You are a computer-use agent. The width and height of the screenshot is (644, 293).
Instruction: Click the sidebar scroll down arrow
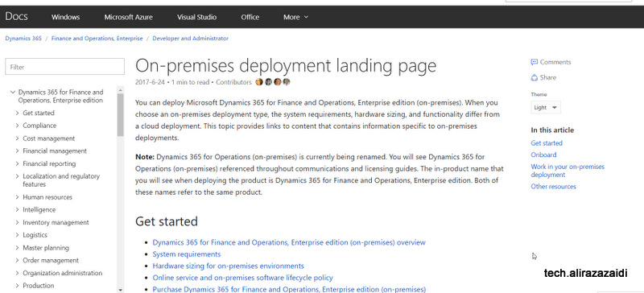(x=120, y=289)
